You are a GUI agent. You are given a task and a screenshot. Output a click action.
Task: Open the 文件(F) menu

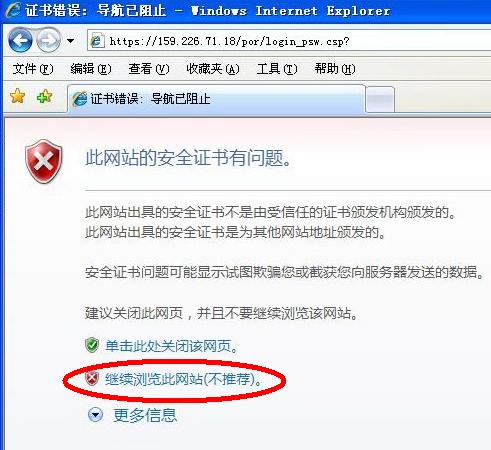click(33, 69)
